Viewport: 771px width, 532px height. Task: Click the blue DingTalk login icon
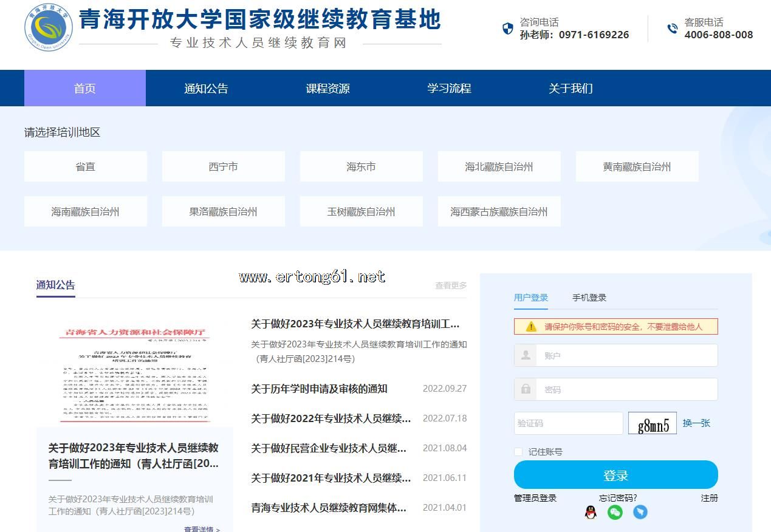tap(640, 512)
